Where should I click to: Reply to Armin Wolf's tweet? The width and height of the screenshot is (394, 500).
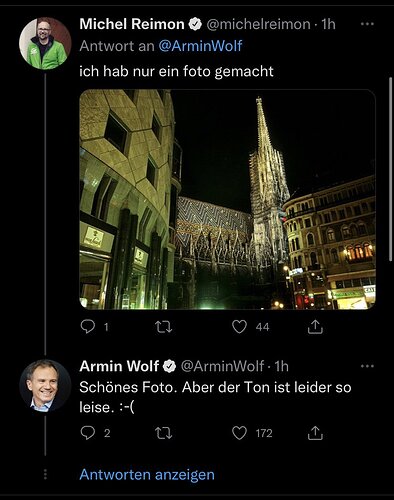pos(88,433)
